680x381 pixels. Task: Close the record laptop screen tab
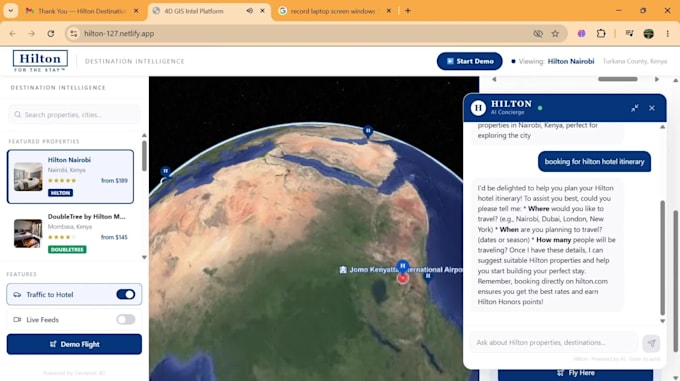pyautogui.click(x=389, y=11)
